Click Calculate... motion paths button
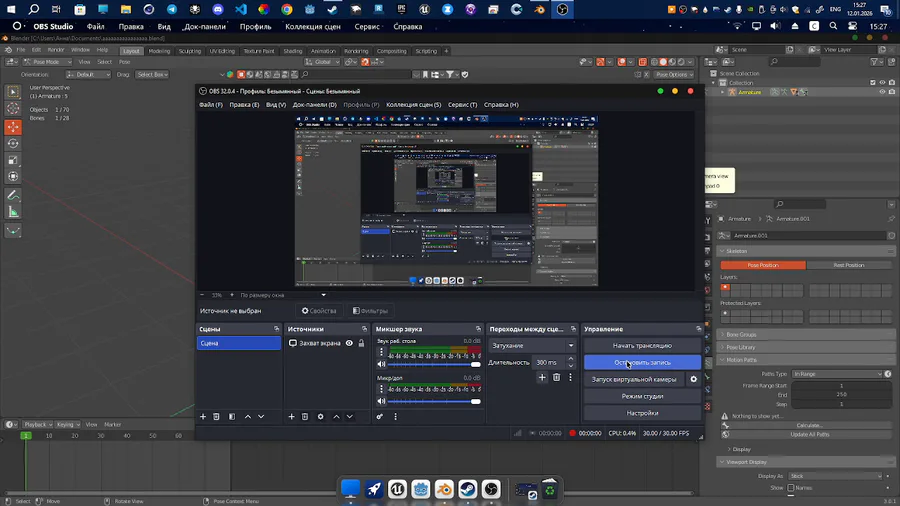This screenshot has width=900, height=506. (809, 425)
